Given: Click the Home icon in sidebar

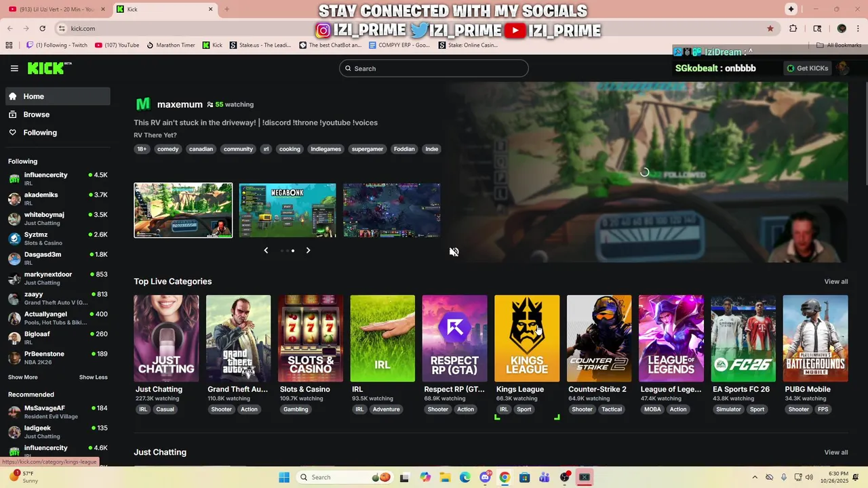Looking at the screenshot, I should pyautogui.click(x=13, y=96).
